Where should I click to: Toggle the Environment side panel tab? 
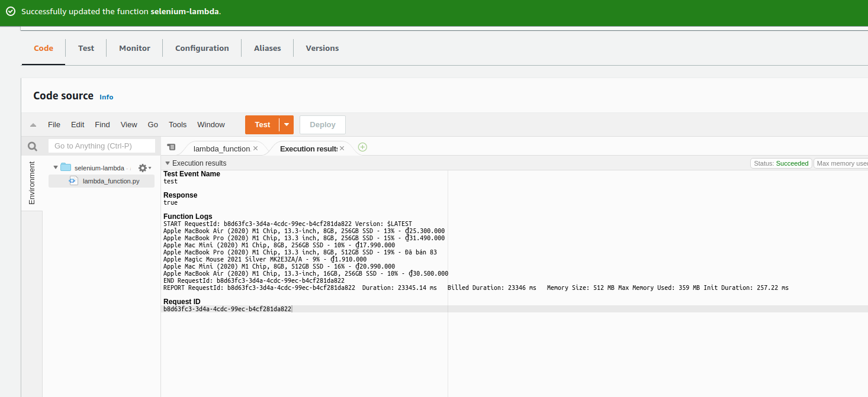pyautogui.click(x=32, y=183)
